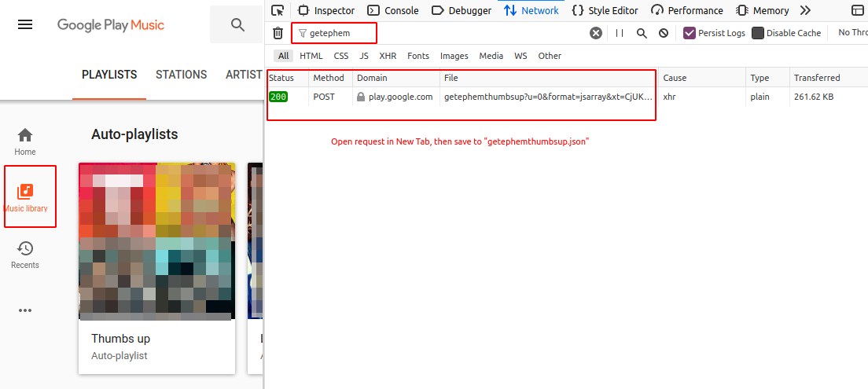Sort by File column header
This screenshot has width=868, height=389.
[549, 78]
